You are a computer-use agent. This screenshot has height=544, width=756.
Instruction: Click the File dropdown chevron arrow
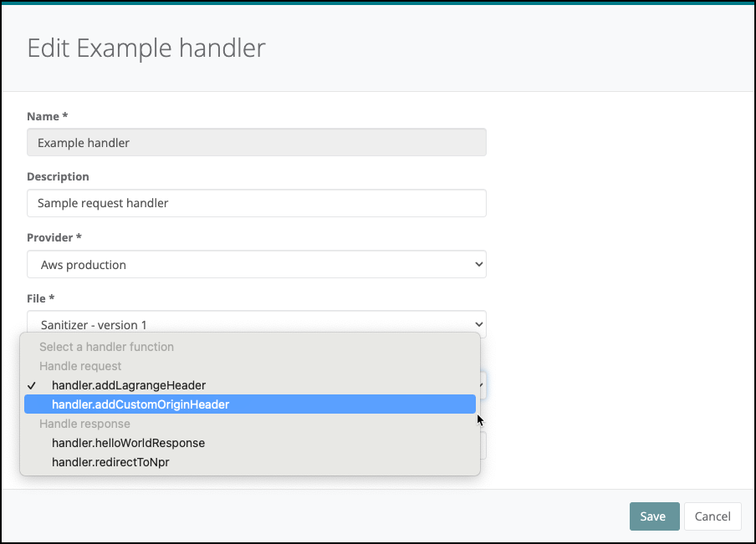coord(478,324)
